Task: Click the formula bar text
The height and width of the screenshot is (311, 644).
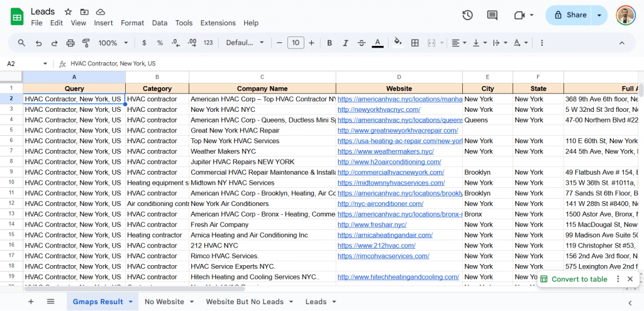Action: (x=113, y=63)
